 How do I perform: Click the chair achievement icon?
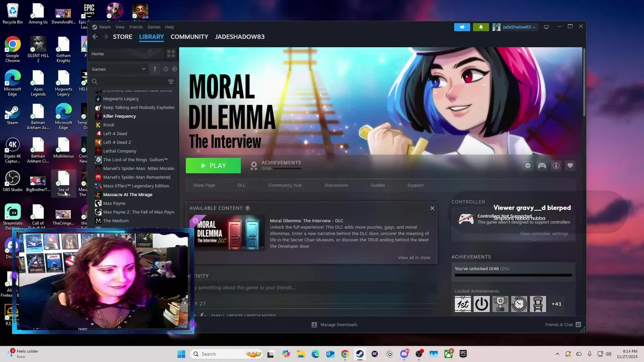tap(538, 304)
